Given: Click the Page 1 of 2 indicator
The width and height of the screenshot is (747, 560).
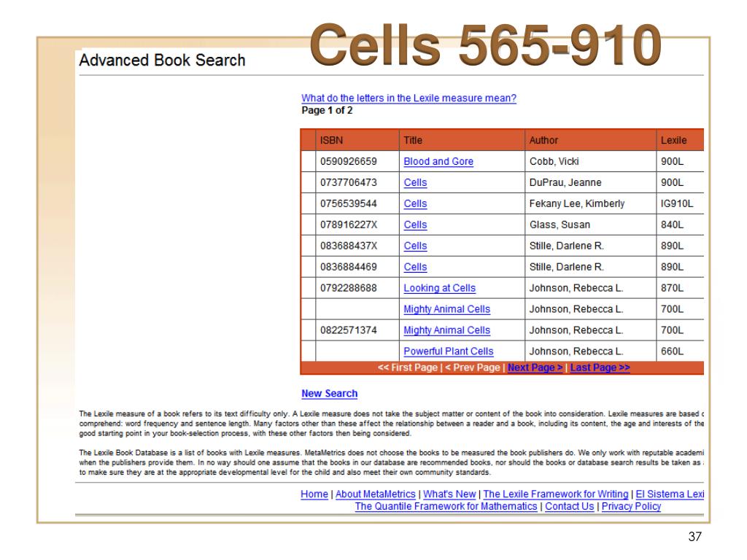Looking at the screenshot, I should pyautogui.click(x=328, y=111).
